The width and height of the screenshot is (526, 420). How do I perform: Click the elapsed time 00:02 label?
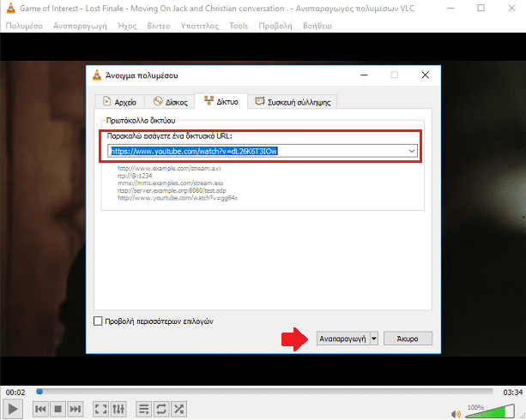click(x=15, y=393)
